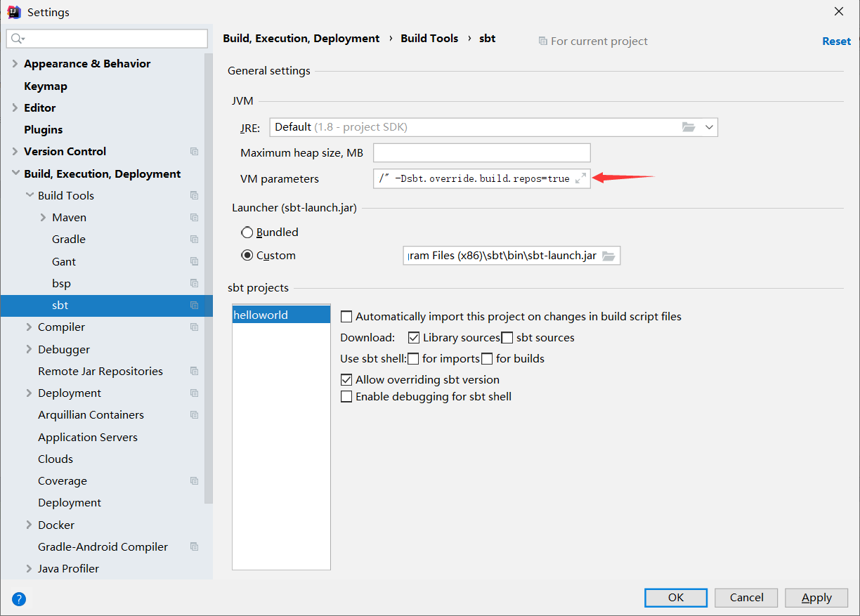Image resolution: width=860 pixels, height=616 pixels.
Task: Toggle Allow overriding sbt version
Action: pos(346,380)
